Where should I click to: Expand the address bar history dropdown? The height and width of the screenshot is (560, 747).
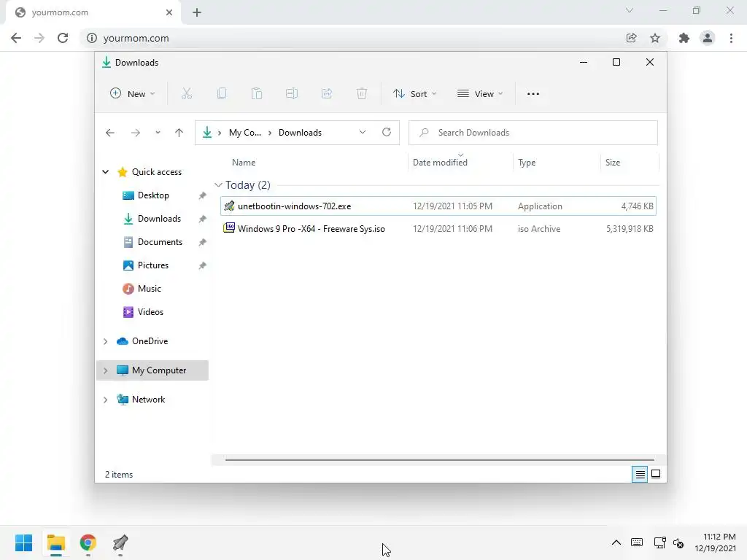point(363,133)
